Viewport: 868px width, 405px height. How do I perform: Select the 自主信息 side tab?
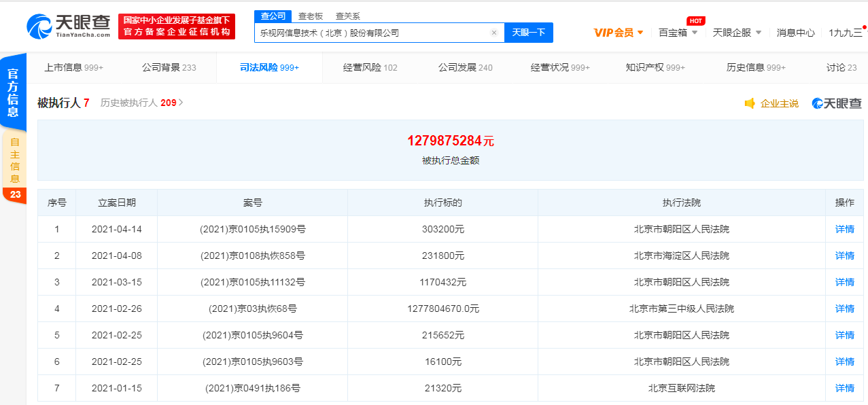[15, 160]
